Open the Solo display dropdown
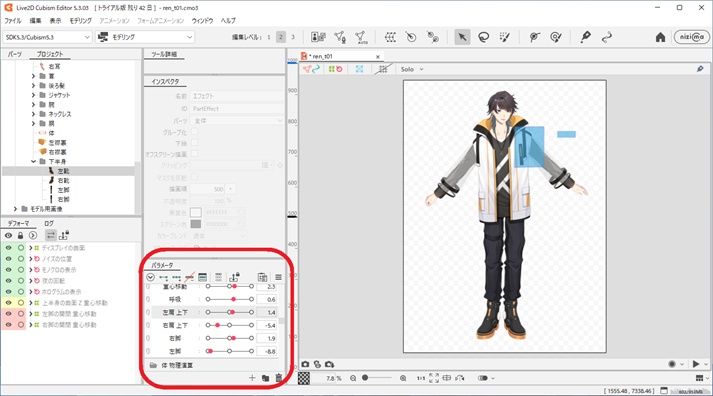 click(x=412, y=69)
